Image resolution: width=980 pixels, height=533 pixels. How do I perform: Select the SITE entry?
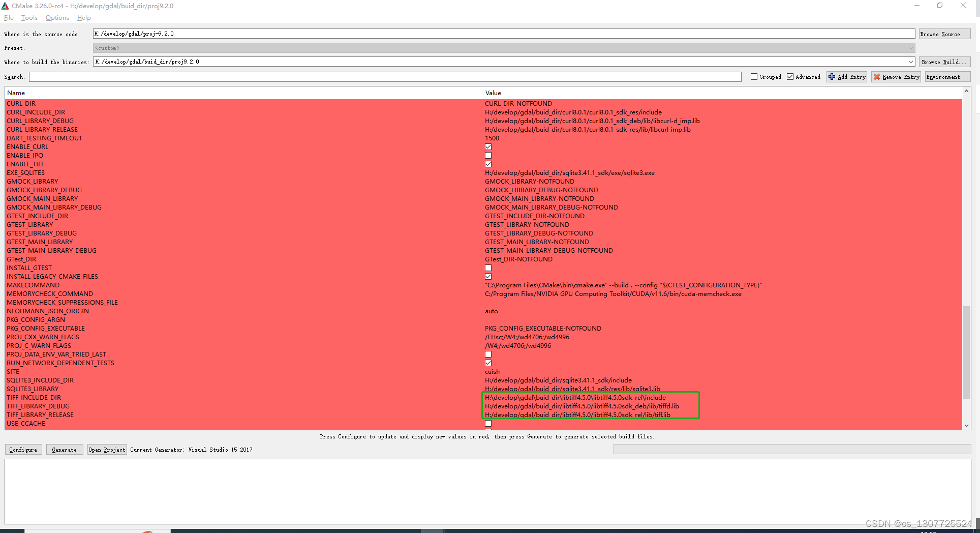tap(13, 372)
